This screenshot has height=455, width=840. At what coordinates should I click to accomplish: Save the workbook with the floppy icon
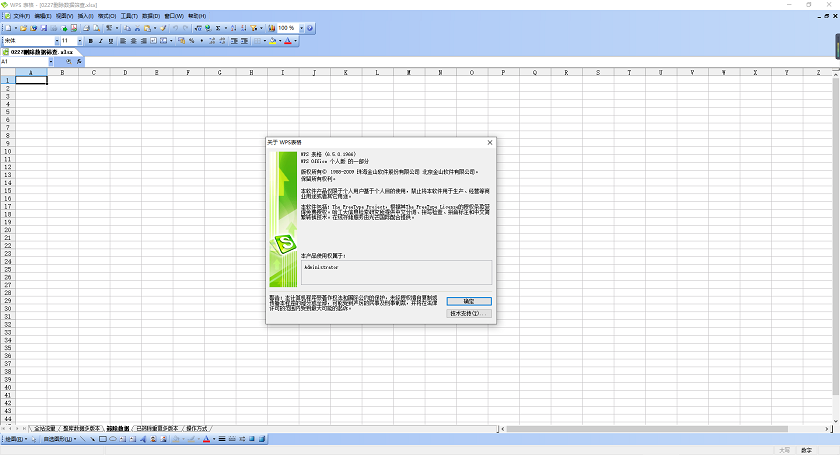pyautogui.click(x=43, y=28)
